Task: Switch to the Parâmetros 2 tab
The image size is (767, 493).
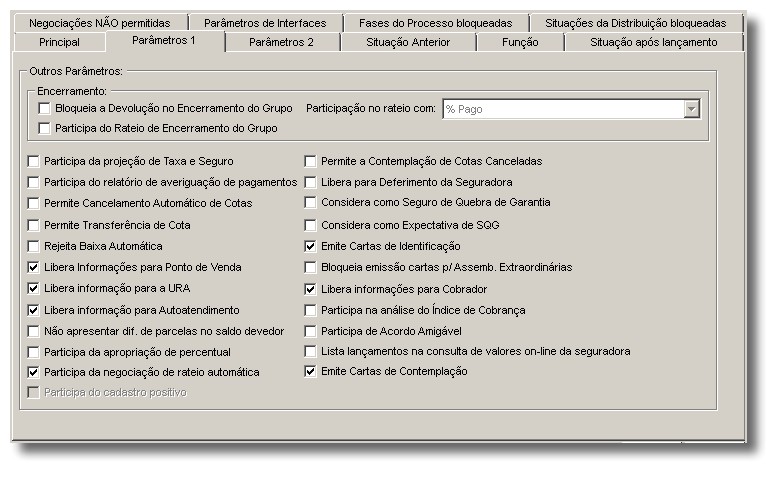Action: pyautogui.click(x=281, y=42)
